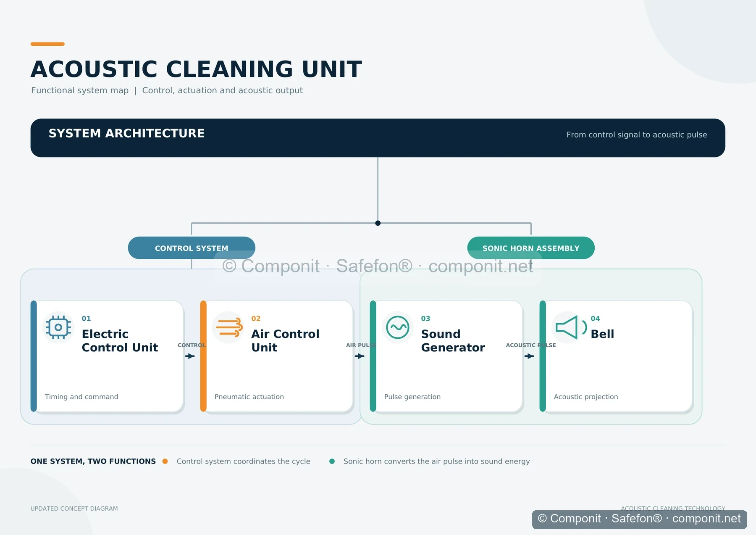Click the teal legend dot for sonic horn

coord(332,461)
